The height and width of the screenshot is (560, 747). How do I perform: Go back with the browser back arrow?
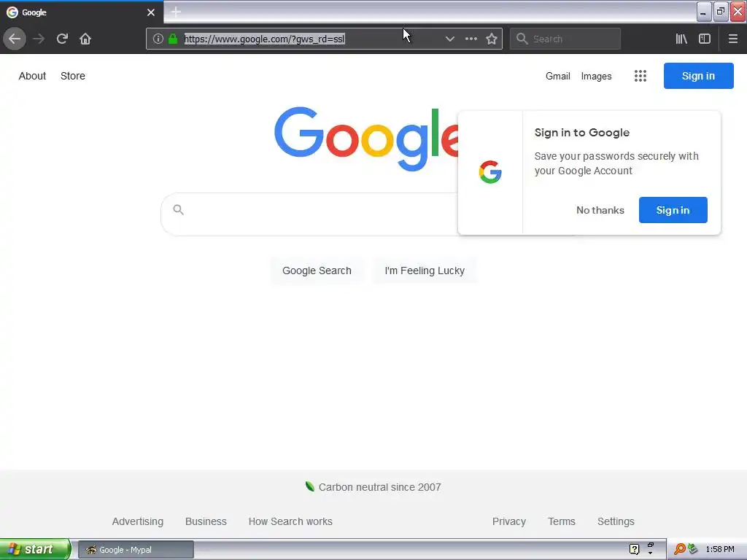pos(15,39)
